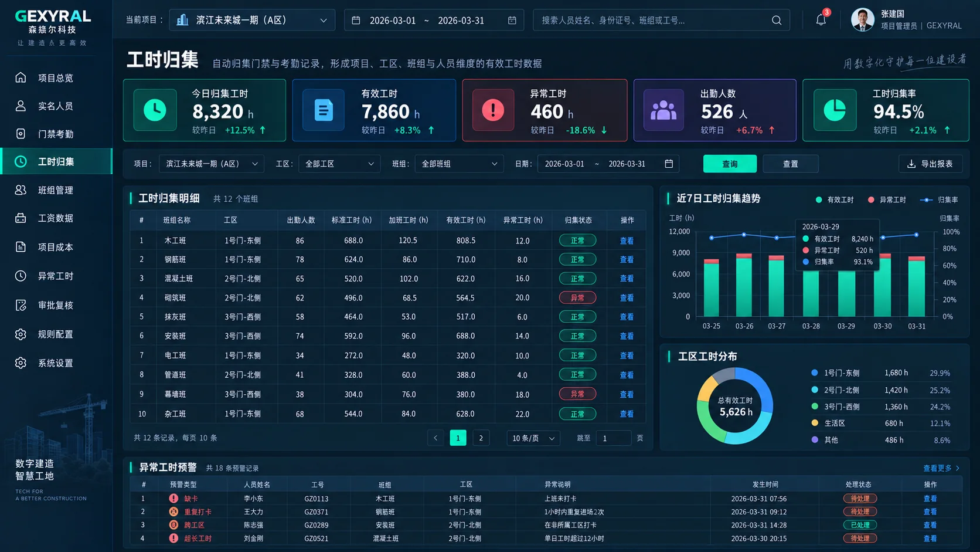Click 异常 status badge of 幕墙班

[577, 394]
